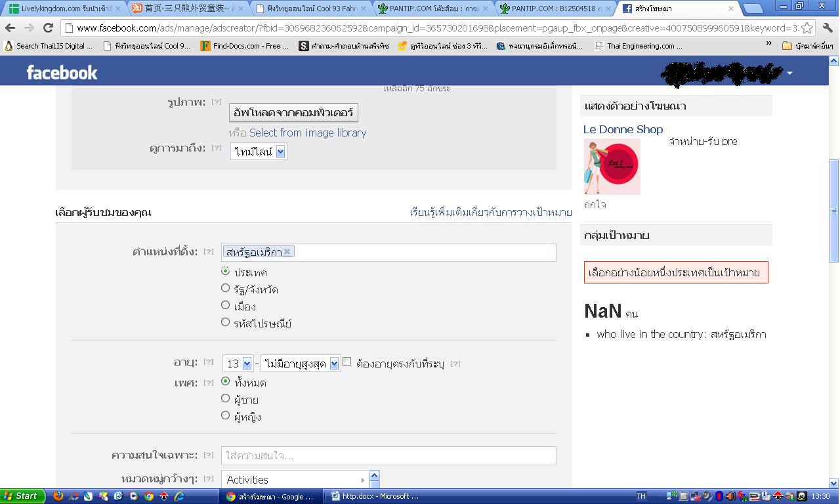Click the facebook logo
The height and width of the screenshot is (504, 840).
coord(62,72)
